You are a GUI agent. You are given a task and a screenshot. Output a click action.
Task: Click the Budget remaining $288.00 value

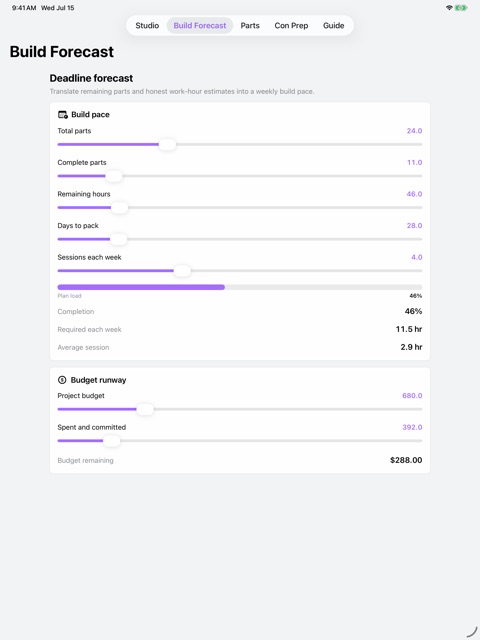[406, 460]
